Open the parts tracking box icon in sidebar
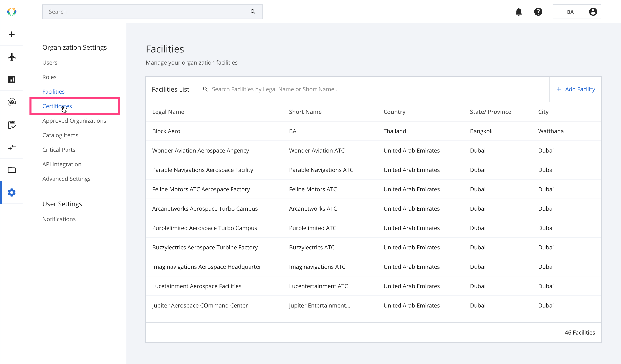 [x=12, y=102]
